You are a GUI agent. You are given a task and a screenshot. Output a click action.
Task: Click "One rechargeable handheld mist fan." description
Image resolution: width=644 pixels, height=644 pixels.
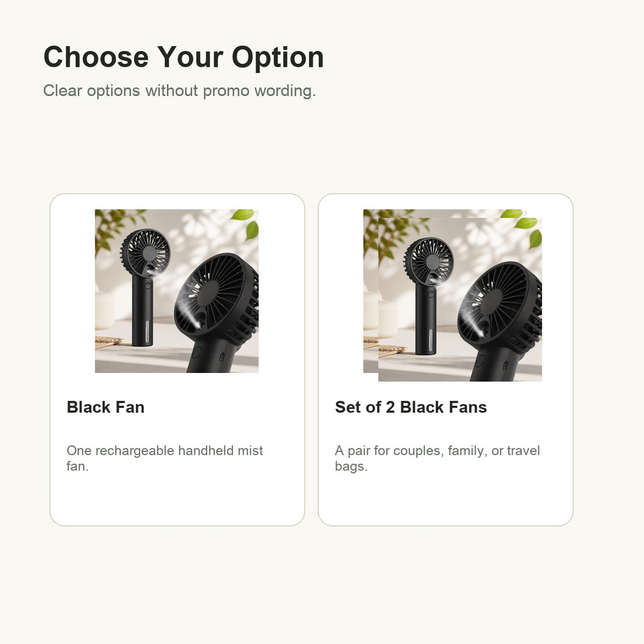(x=165, y=458)
